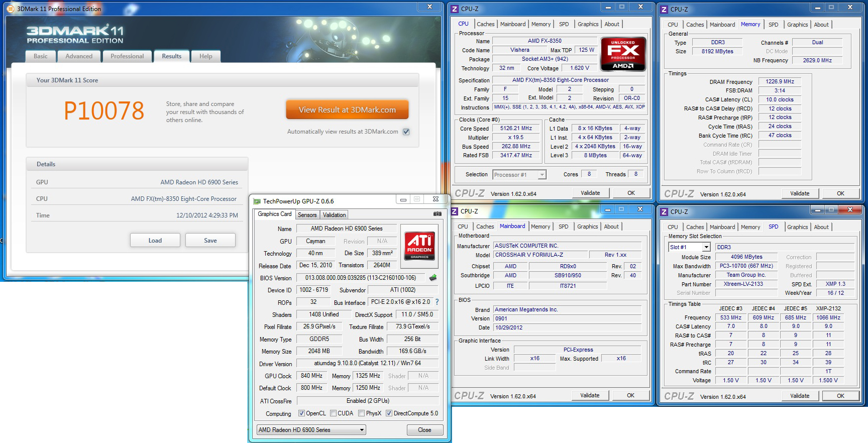Viewport: 868px width, 443px height.
Task: Open the CPU tab in the CPU-Z window showing memory timings
Action: pyautogui.click(x=673, y=25)
